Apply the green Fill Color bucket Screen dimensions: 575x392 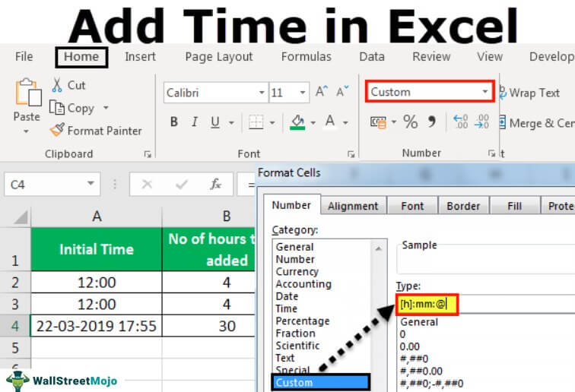[x=297, y=122]
